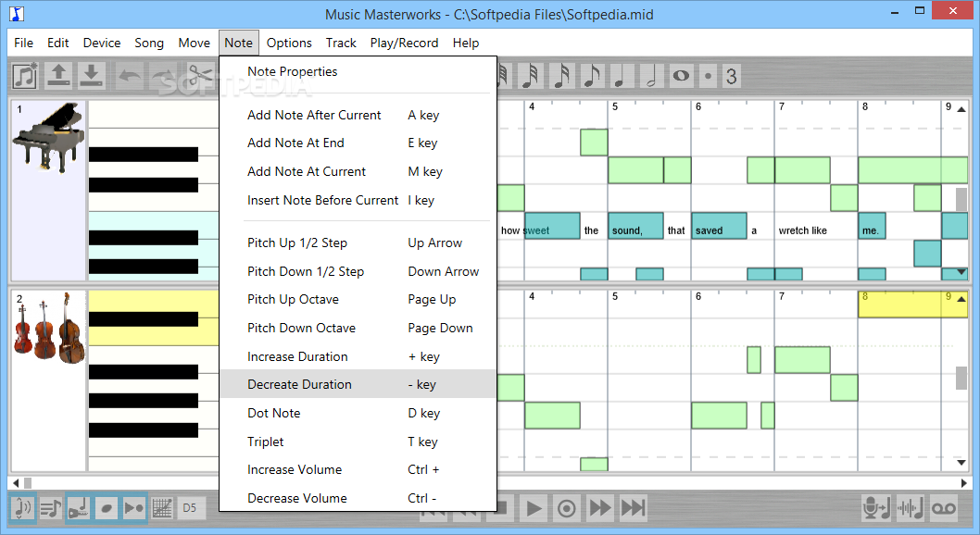Click the grand piano instrument image
The height and width of the screenshot is (535, 980).
49,139
